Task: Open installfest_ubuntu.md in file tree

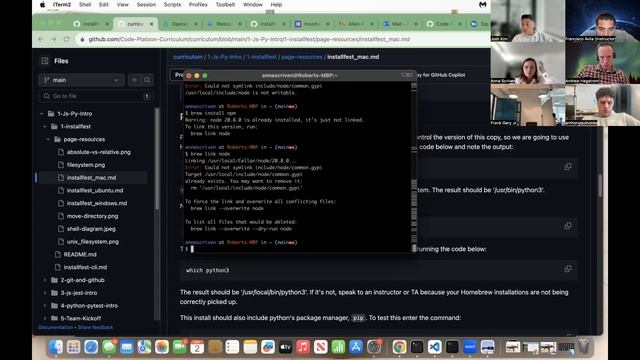Action: pos(95,191)
